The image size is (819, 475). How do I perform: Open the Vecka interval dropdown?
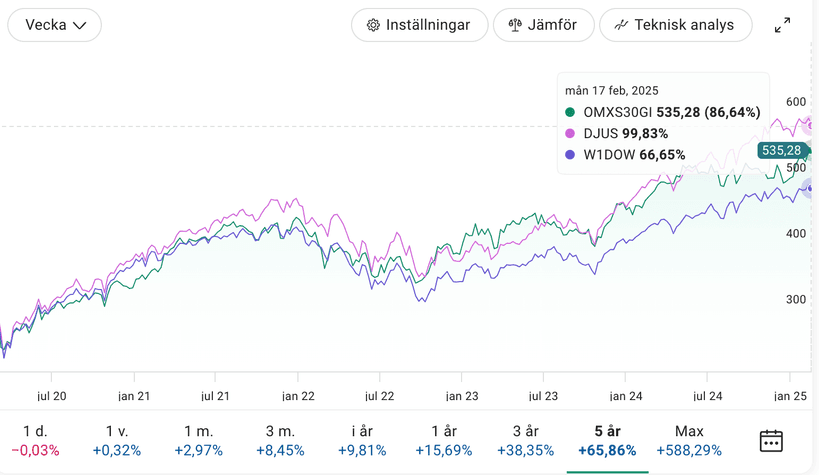click(x=55, y=25)
